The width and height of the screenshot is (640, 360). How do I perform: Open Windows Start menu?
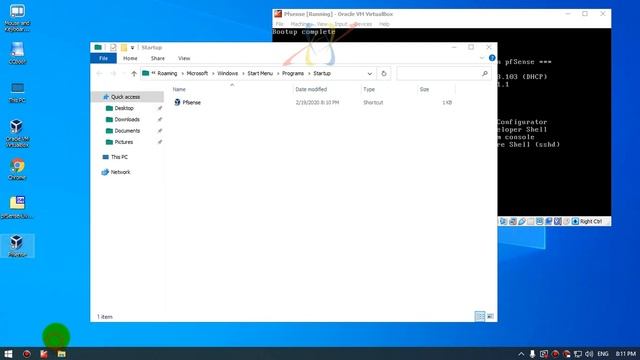pos(8,353)
